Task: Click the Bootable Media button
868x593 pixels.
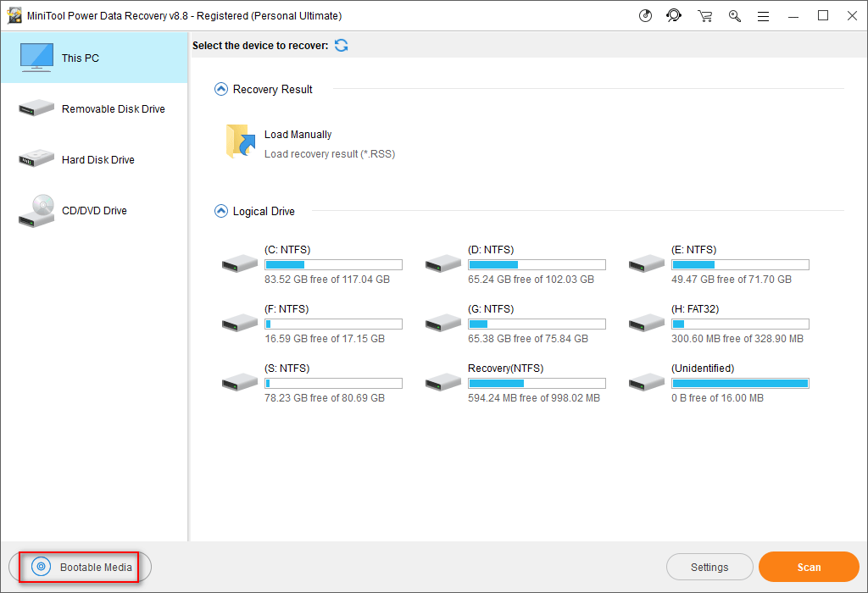Action: tap(81, 567)
